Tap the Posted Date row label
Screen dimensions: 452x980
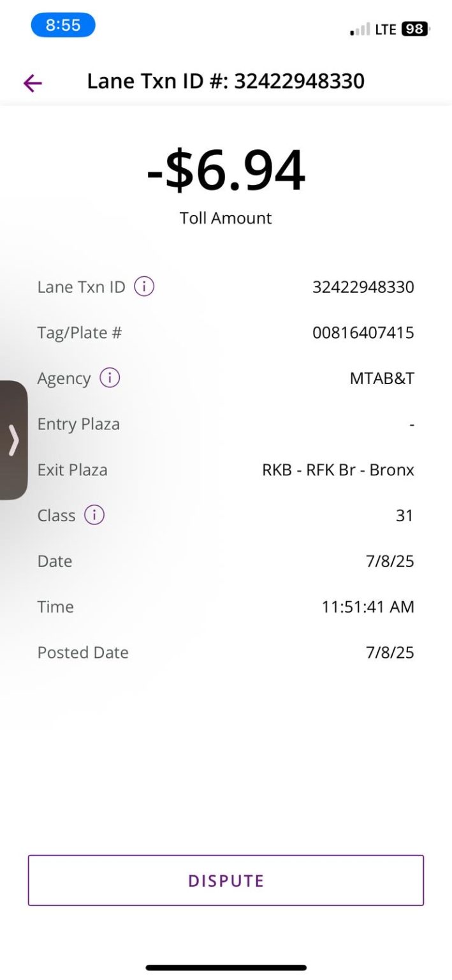(x=83, y=652)
